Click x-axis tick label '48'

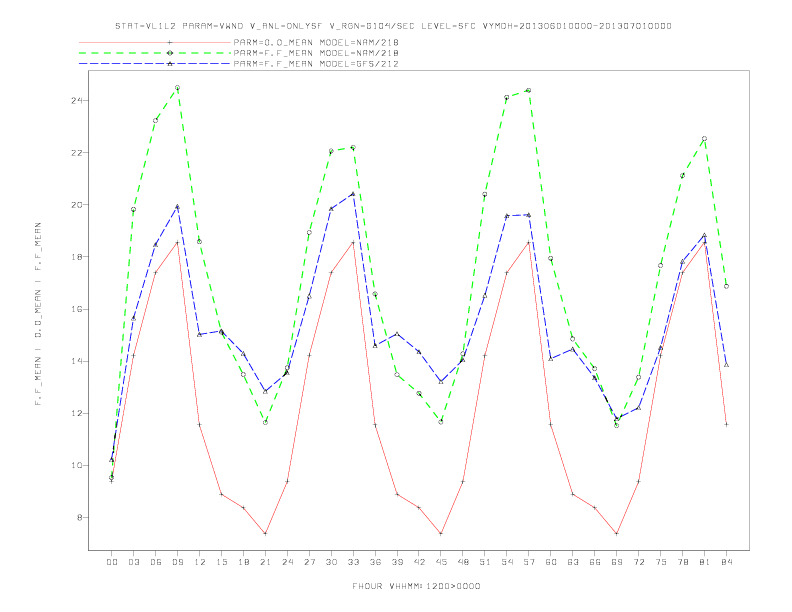pyautogui.click(x=463, y=562)
